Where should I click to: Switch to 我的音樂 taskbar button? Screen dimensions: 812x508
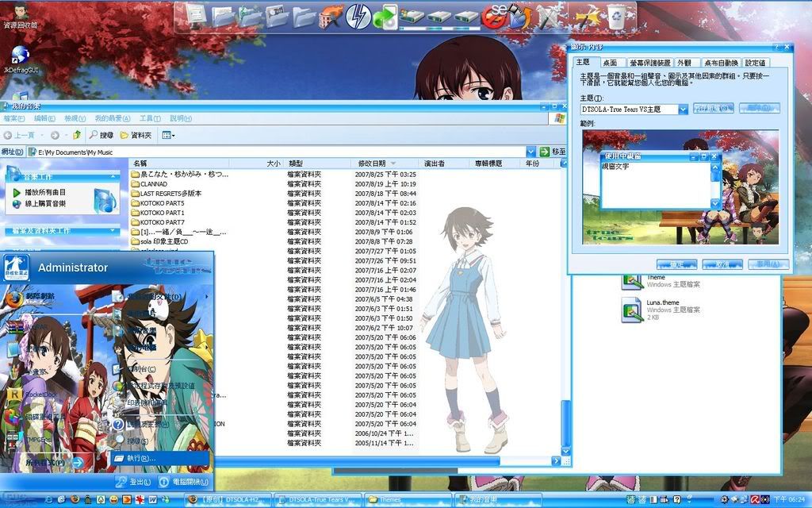(x=498, y=500)
